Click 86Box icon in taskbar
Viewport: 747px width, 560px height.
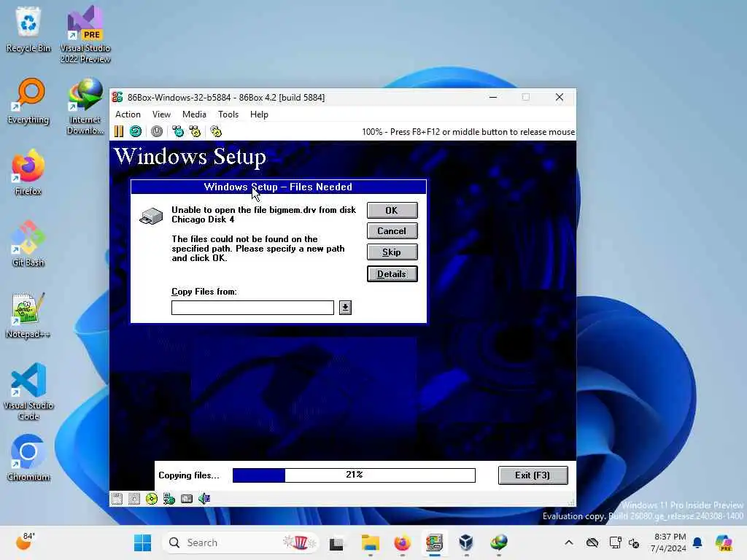coord(434,542)
